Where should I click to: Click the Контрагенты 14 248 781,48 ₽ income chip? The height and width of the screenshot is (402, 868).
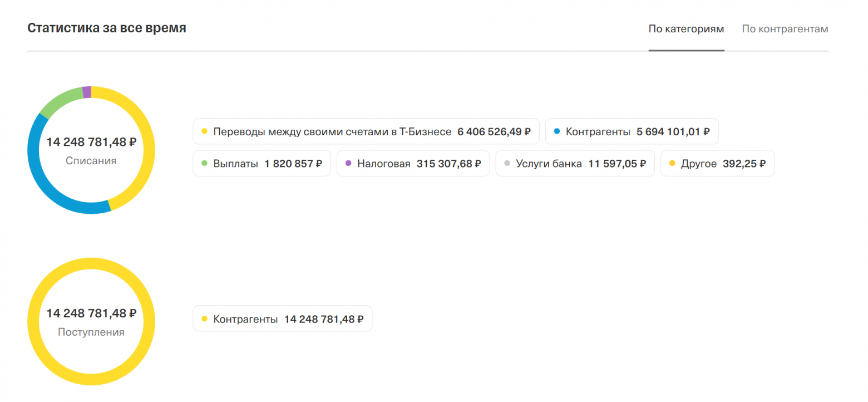(282, 319)
